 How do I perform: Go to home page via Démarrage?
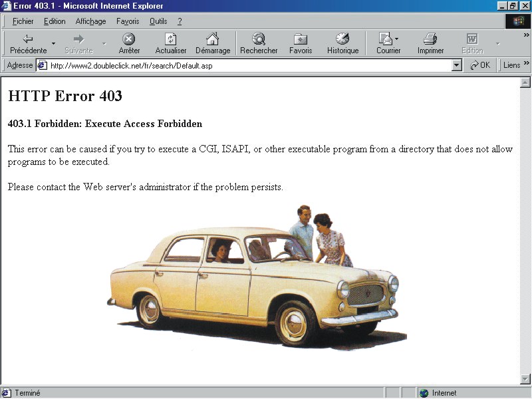tap(213, 44)
